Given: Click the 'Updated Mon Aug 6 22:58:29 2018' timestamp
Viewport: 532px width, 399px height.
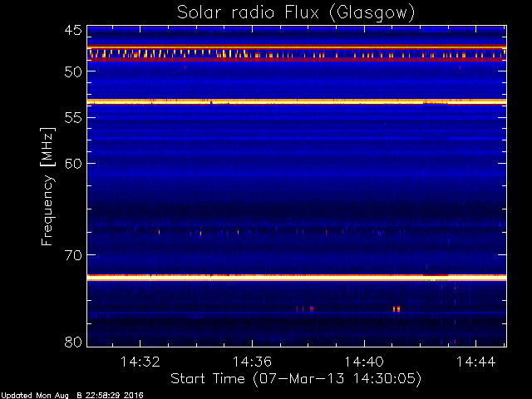Looking at the screenshot, I should [x=72, y=396].
